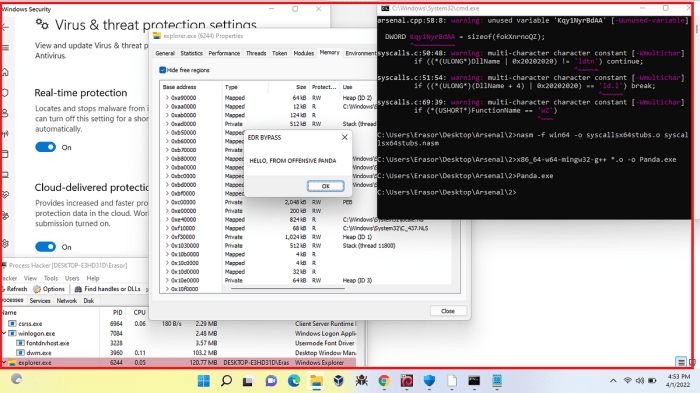Open Services tab in Process Hacker
Viewport: 700px width, 393px height.
40,301
